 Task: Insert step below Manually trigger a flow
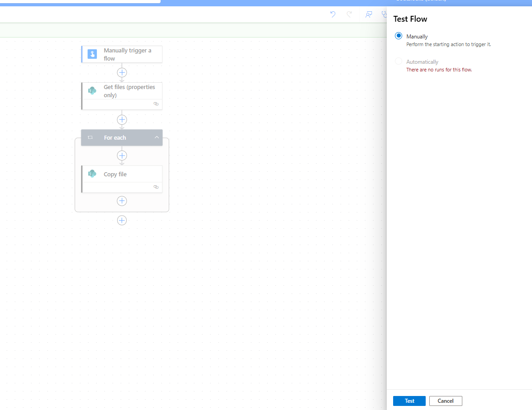click(x=122, y=72)
